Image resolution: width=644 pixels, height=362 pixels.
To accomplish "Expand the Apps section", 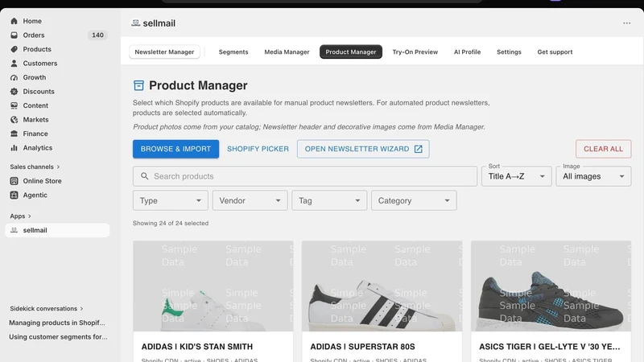I will coord(21,216).
